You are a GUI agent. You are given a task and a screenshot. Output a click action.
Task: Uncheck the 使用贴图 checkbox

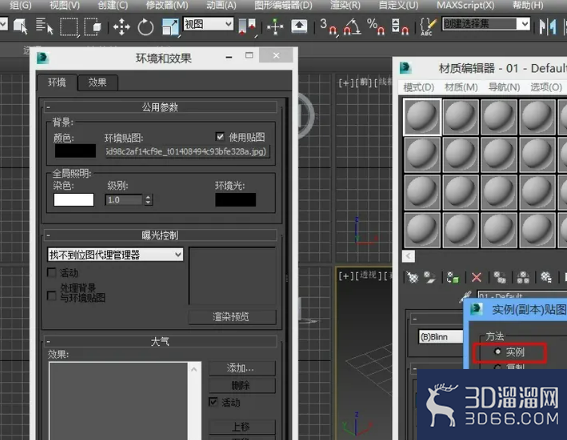tap(220, 137)
